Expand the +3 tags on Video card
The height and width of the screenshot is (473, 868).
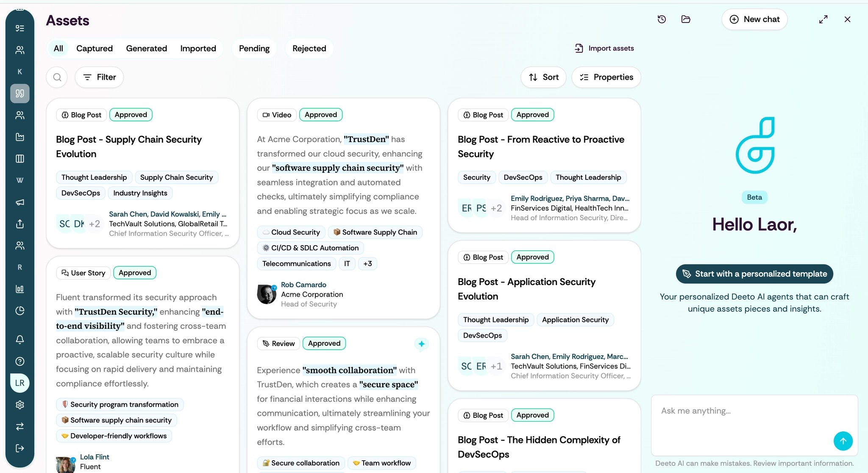click(367, 263)
